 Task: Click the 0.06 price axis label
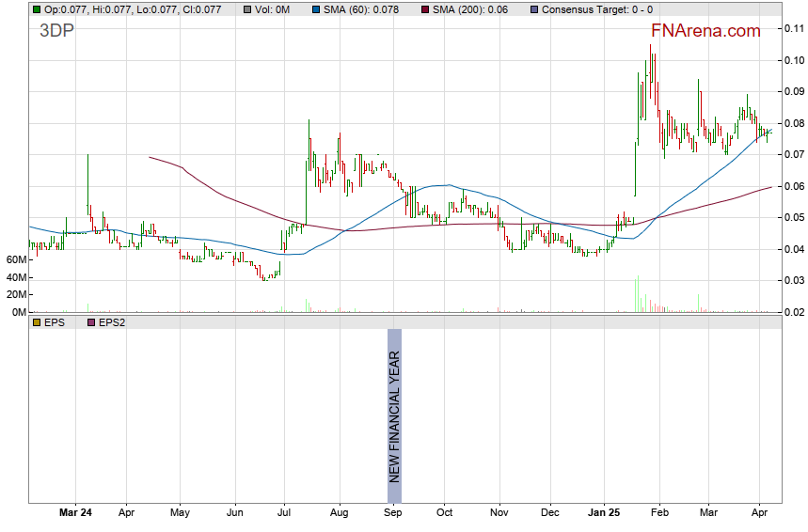pyautogui.click(x=793, y=186)
